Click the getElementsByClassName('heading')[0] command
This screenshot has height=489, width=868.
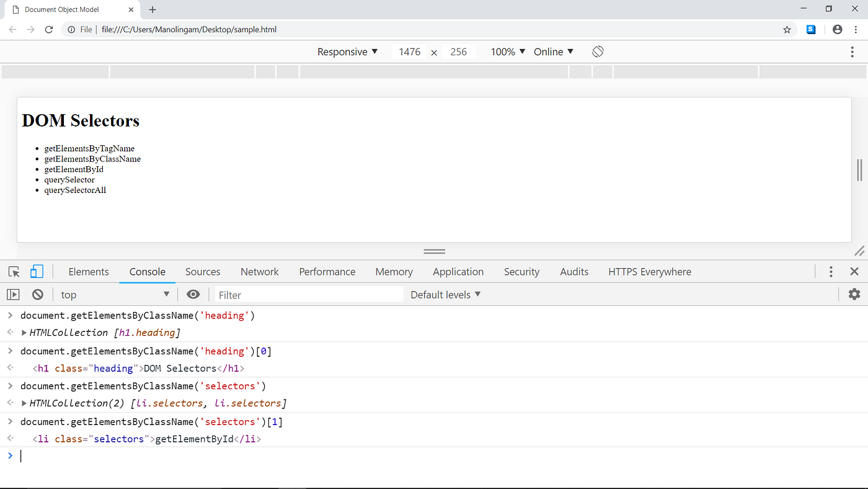pos(146,351)
